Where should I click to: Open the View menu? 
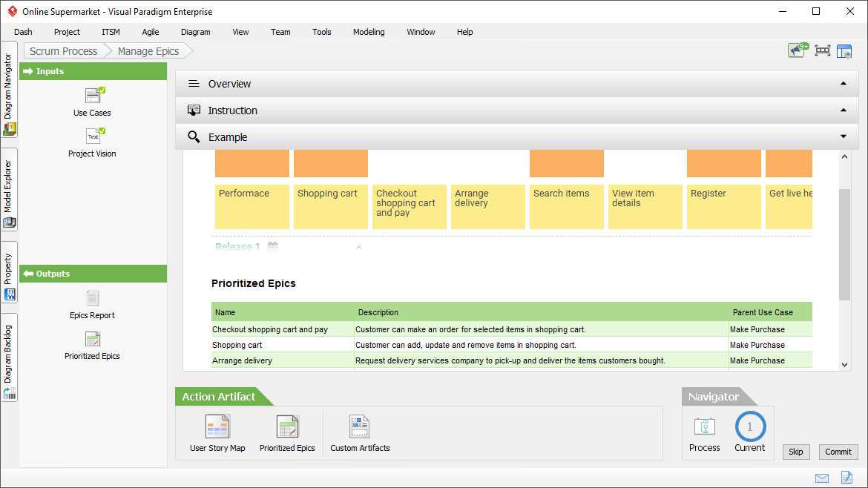pos(240,32)
